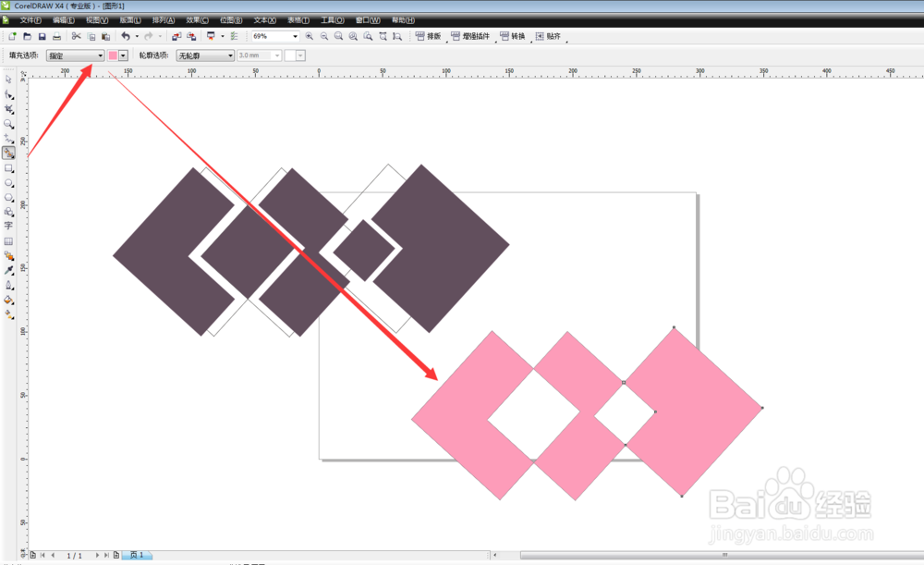Open the Application Launcher icon
Image resolution: width=924 pixels, height=565 pixels.
pyautogui.click(x=211, y=37)
